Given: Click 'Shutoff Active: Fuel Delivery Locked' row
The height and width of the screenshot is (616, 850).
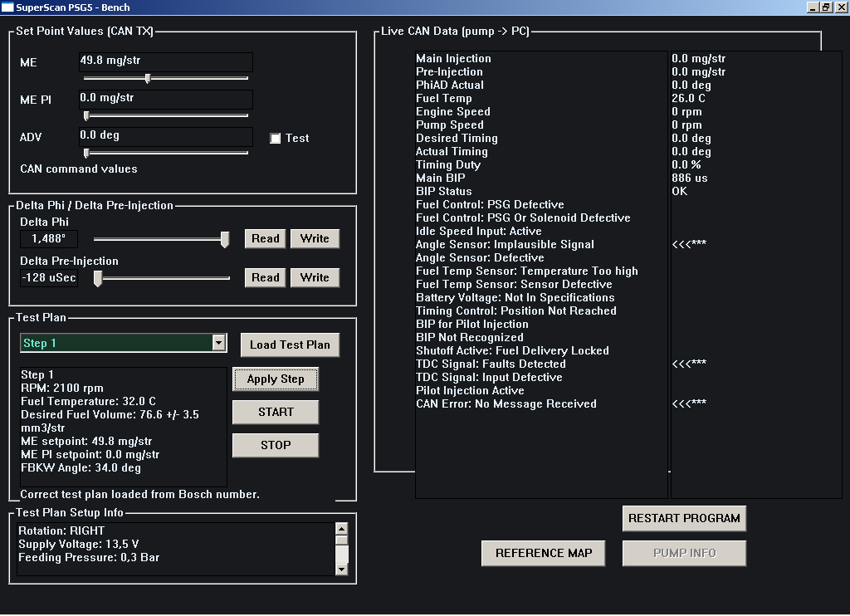Looking at the screenshot, I should [512, 351].
